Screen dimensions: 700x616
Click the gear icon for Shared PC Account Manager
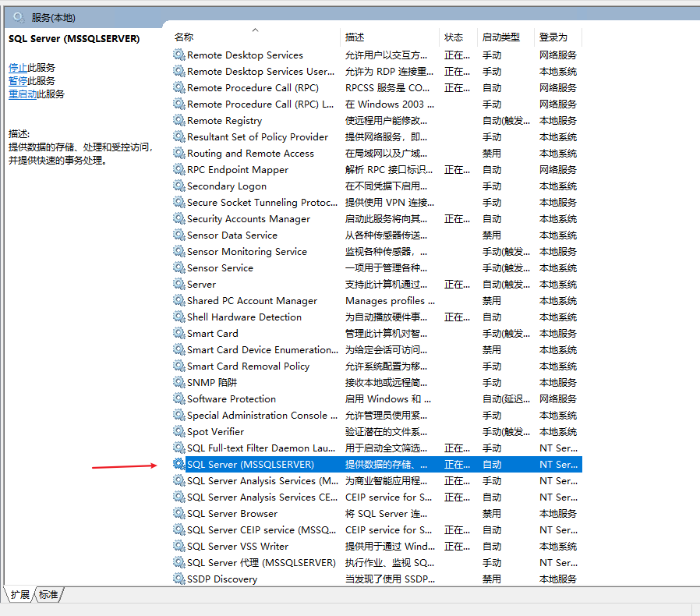click(179, 301)
